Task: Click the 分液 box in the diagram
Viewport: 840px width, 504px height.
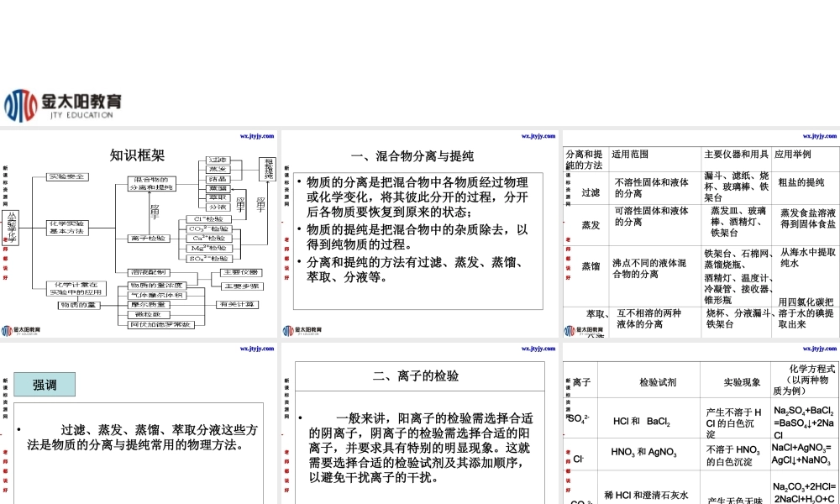Action: click(x=218, y=207)
